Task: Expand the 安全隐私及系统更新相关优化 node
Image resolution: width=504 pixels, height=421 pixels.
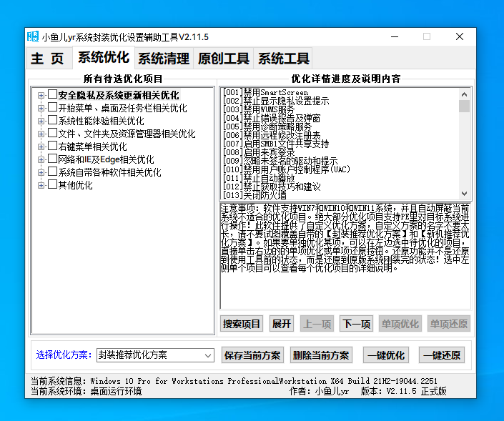Action: [41, 95]
